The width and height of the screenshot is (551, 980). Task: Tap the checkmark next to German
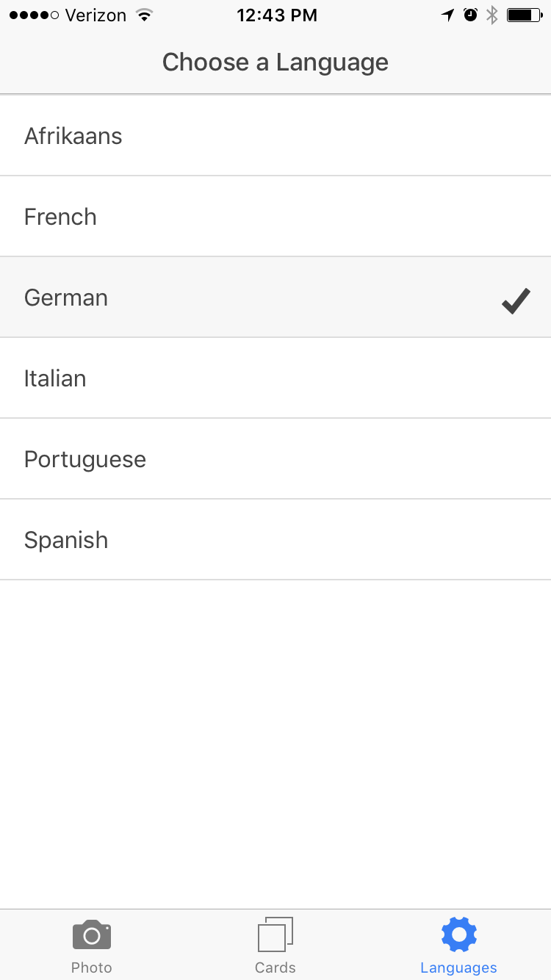point(516,301)
